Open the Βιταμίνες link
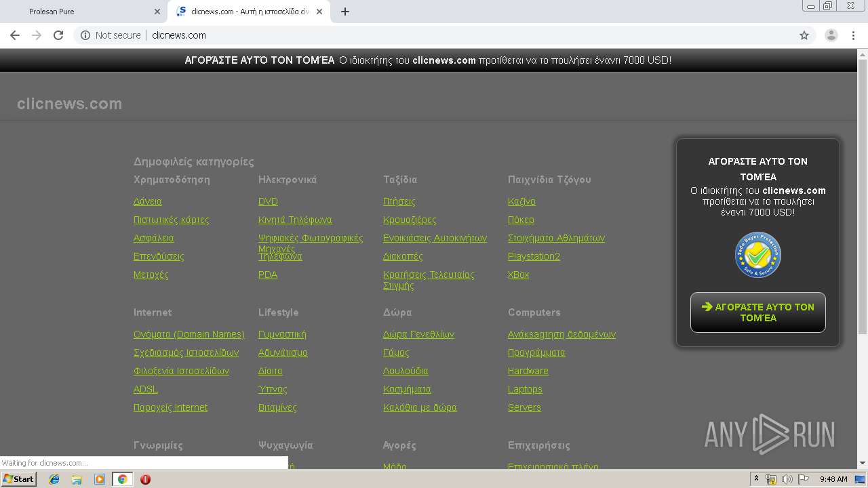This screenshot has width=868, height=488. (277, 407)
